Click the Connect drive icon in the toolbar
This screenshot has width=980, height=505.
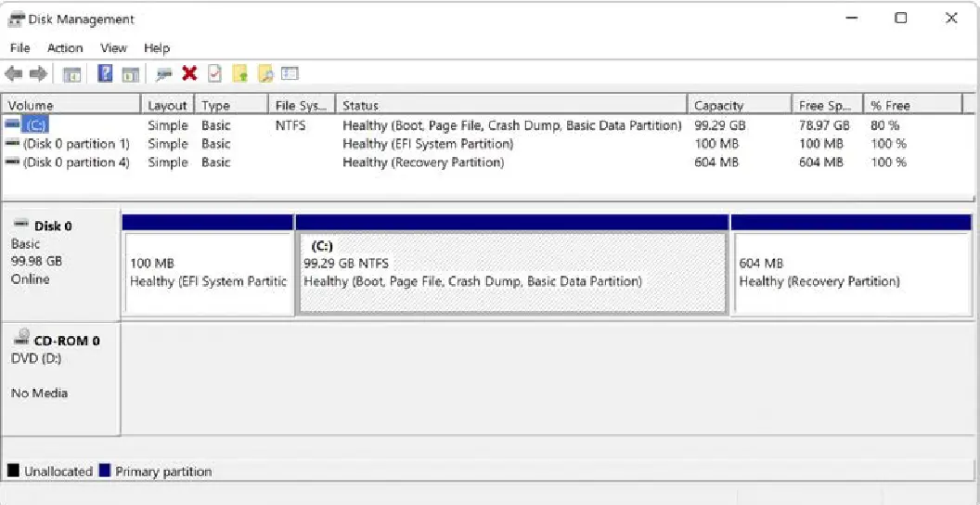click(x=164, y=74)
